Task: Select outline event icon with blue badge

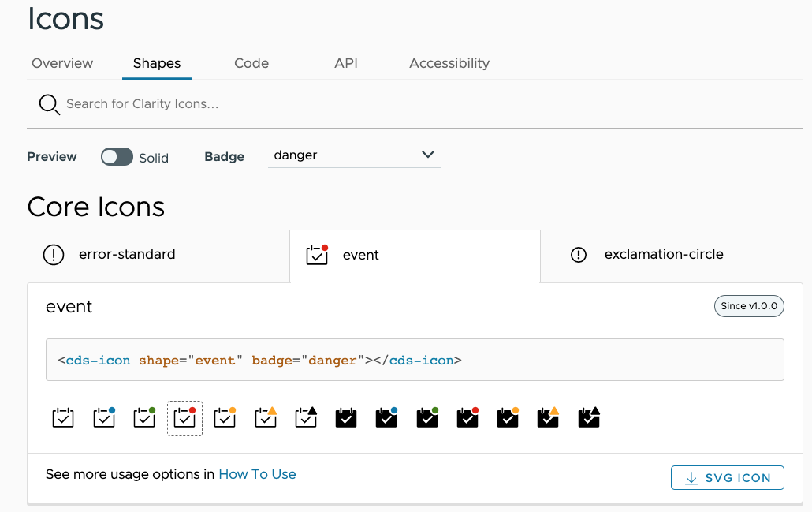Action: [104, 417]
